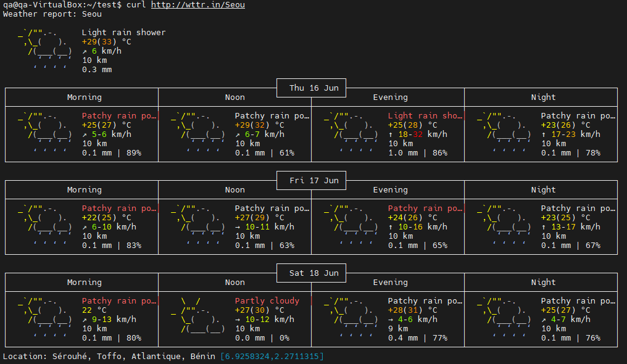Viewport: 627px width, 364px height.
Task: Click the Night column header under Fri 17 Jun
Action: point(543,190)
